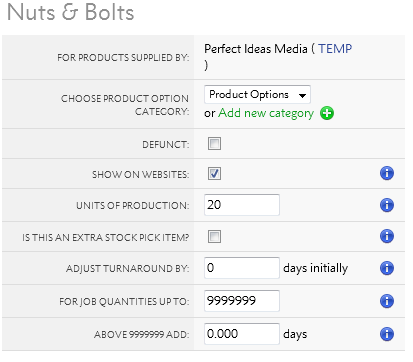The image size is (413, 362).
Task: Click the Nuts & Bolts heading
Action: (70, 13)
